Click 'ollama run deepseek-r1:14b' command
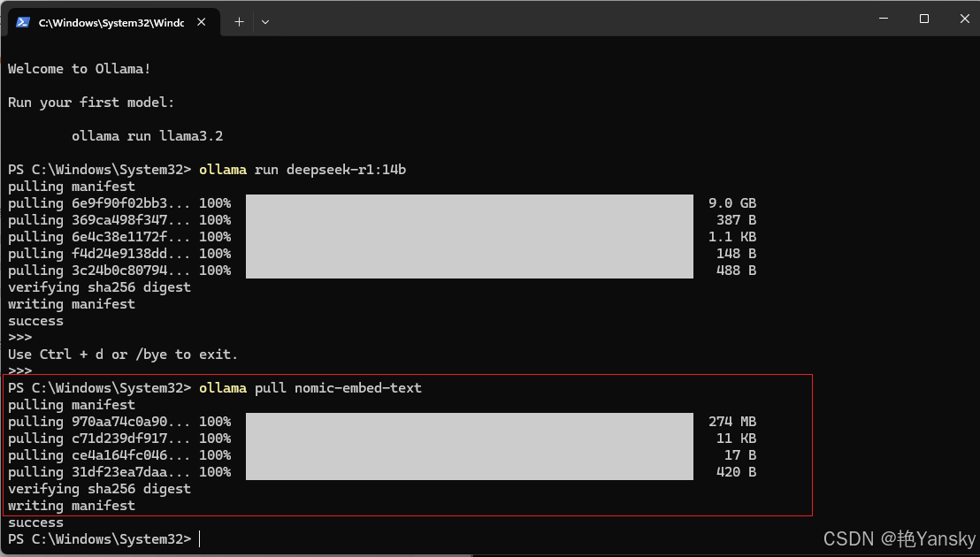Image resolution: width=980 pixels, height=557 pixels. (x=302, y=170)
